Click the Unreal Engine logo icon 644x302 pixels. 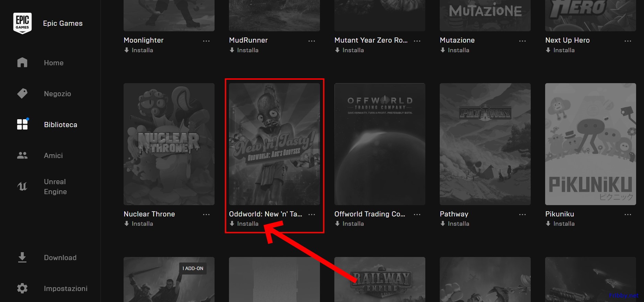pyautogui.click(x=22, y=186)
